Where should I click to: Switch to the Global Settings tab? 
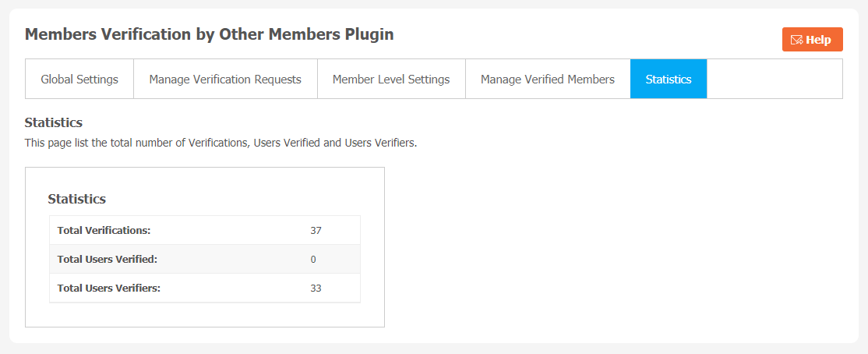79,80
